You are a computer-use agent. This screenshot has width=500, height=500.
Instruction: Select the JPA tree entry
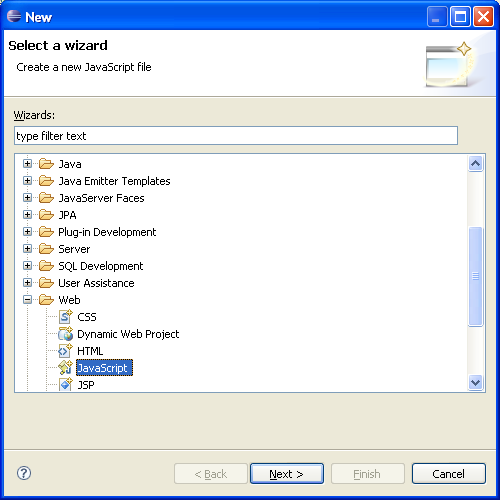pos(67,215)
